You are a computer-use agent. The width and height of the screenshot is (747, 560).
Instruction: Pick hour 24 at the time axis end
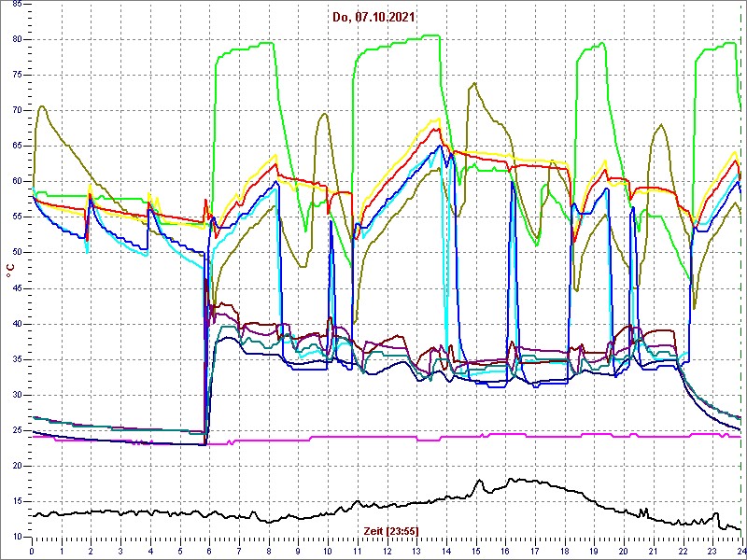[739, 551]
